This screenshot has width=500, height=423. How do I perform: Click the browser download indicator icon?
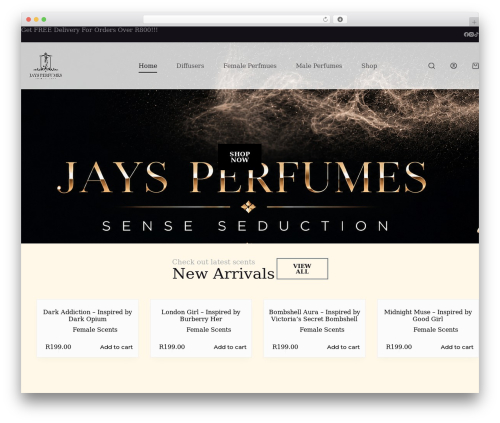[340, 19]
